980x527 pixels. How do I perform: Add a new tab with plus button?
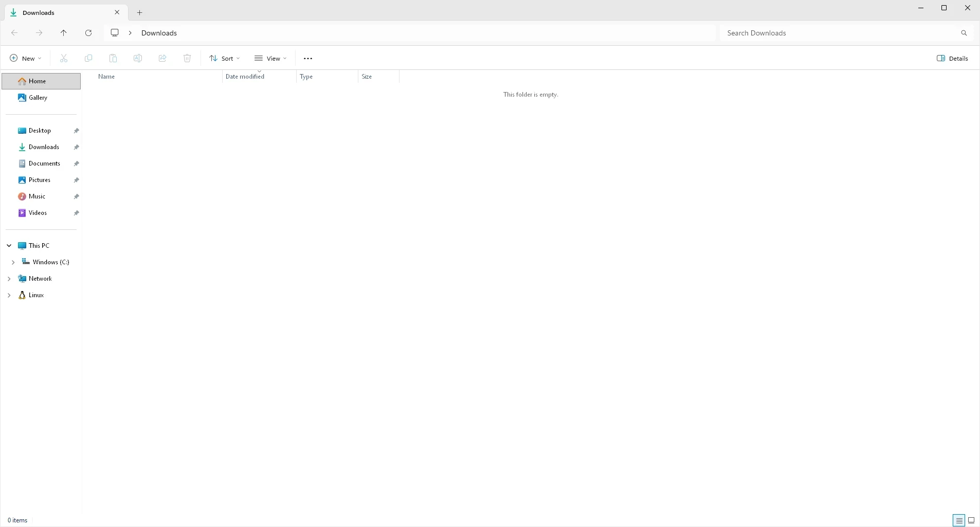pos(139,13)
